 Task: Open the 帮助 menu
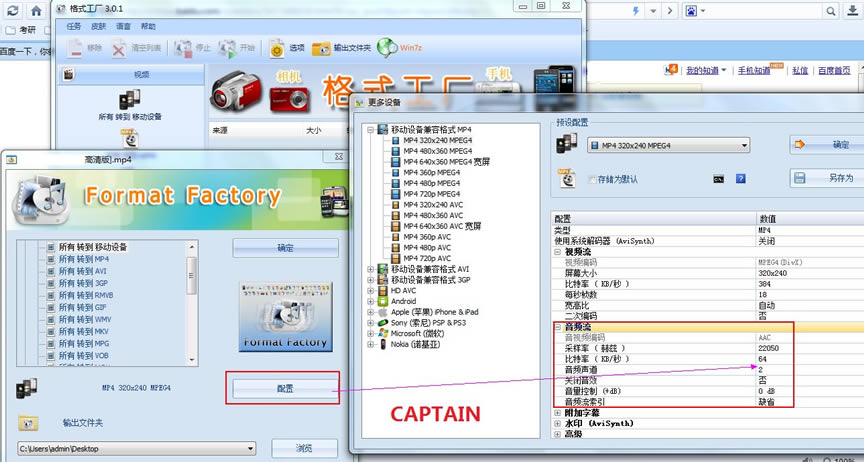148,26
